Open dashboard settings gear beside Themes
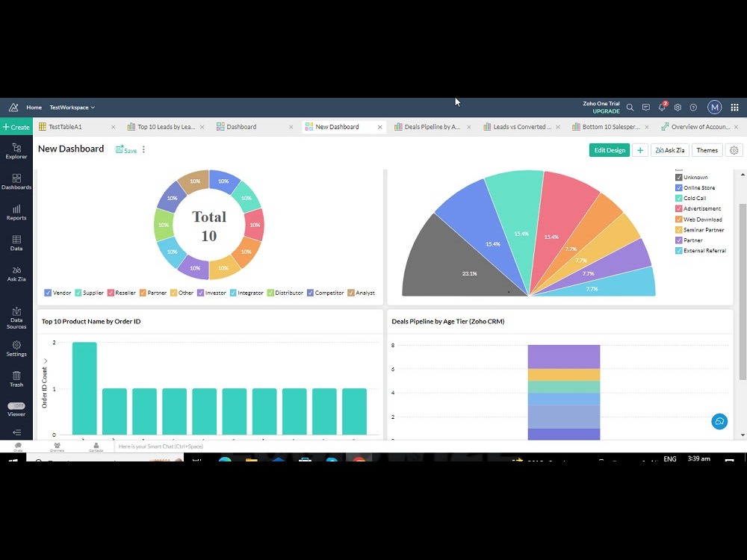This screenshot has height=560, width=747. pos(734,150)
